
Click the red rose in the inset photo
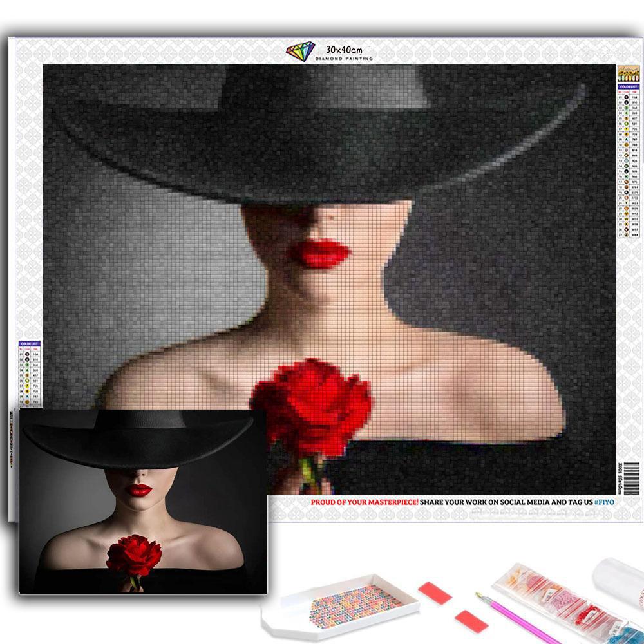click(x=134, y=554)
